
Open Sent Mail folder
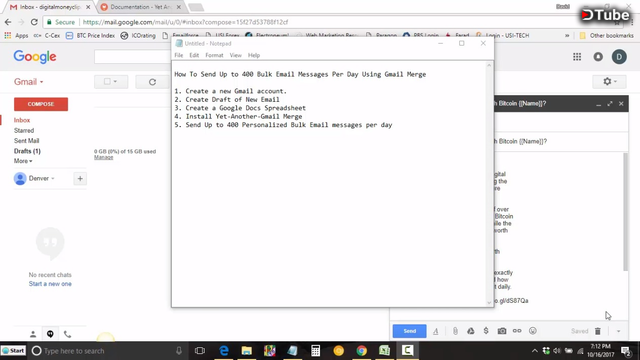point(27,141)
